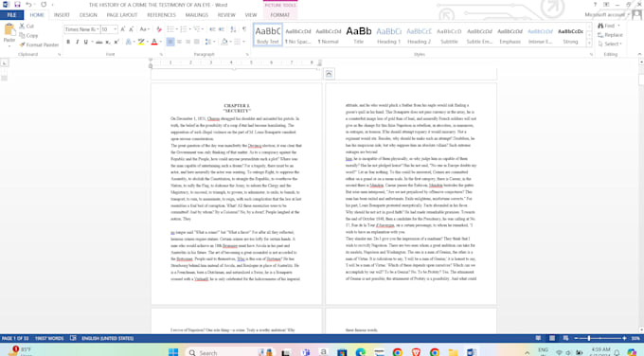Open Line and Paragraph Spacing menu
644x356 pixels.
(x=209, y=42)
